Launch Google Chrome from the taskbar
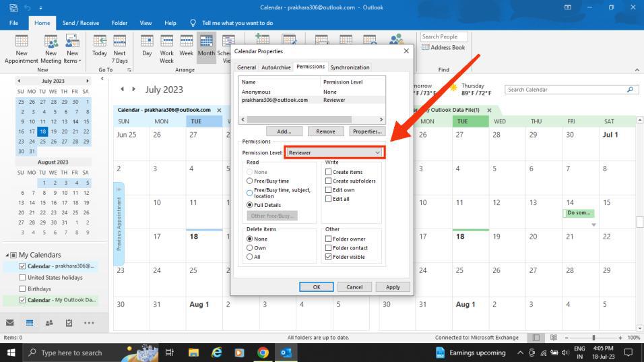 click(263, 353)
